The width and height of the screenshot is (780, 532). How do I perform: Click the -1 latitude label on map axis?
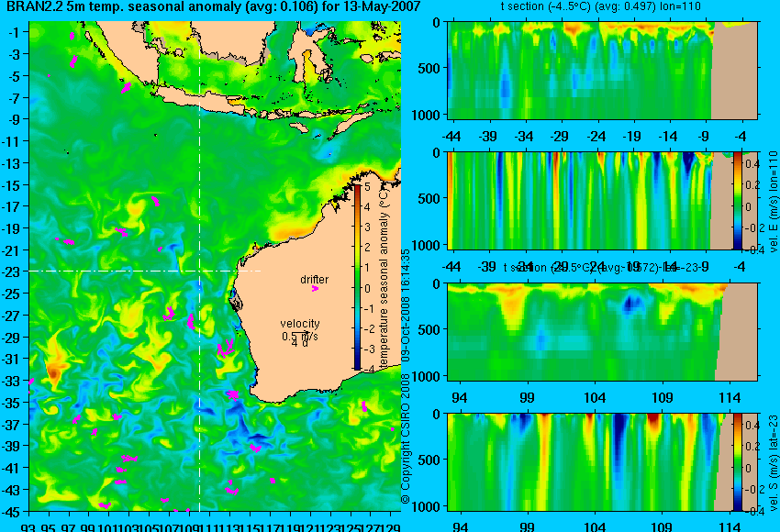(x=14, y=33)
